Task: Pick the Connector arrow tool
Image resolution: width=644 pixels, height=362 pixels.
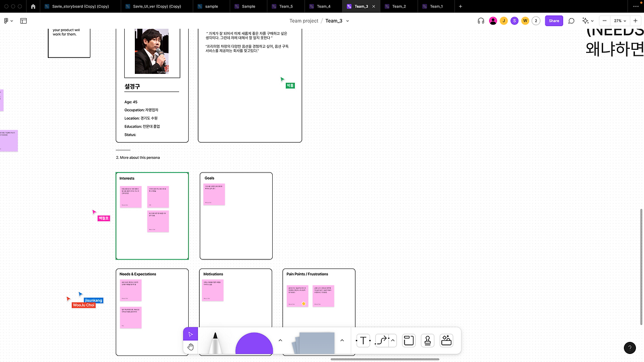Action: [x=382, y=340]
